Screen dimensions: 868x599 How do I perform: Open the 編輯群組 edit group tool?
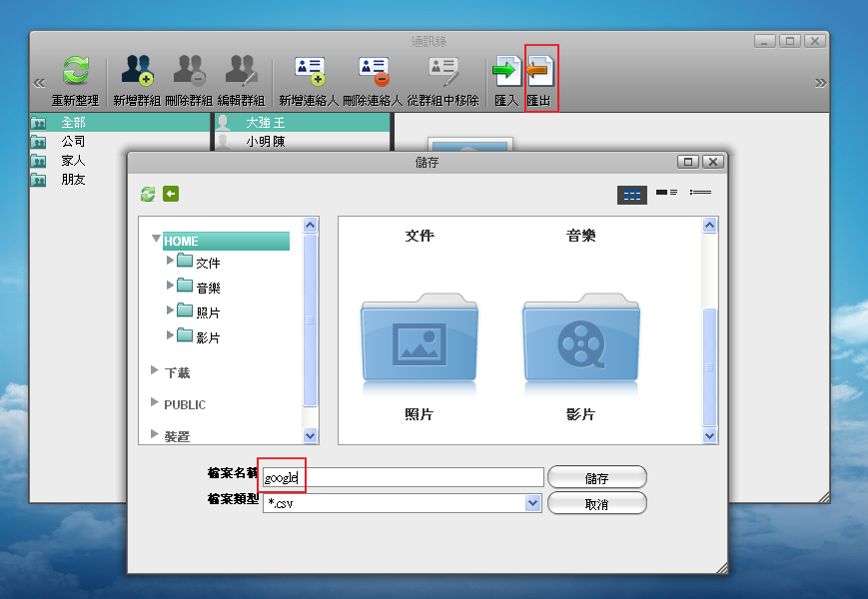241,68
